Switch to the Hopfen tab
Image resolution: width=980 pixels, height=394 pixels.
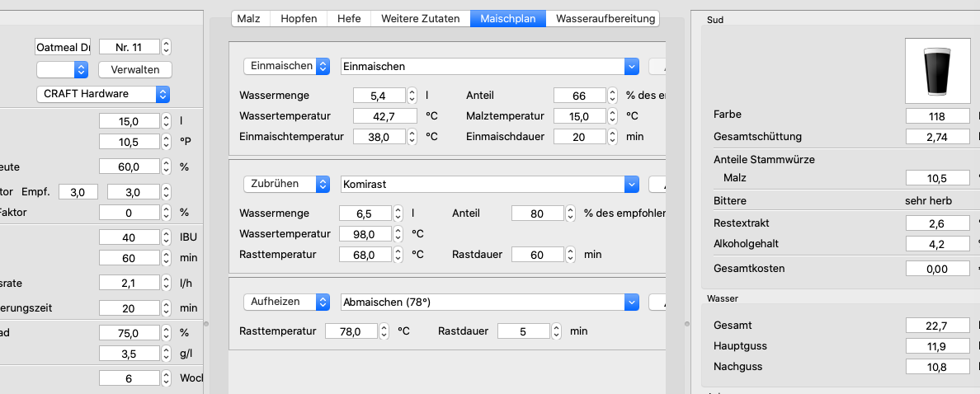(x=298, y=18)
